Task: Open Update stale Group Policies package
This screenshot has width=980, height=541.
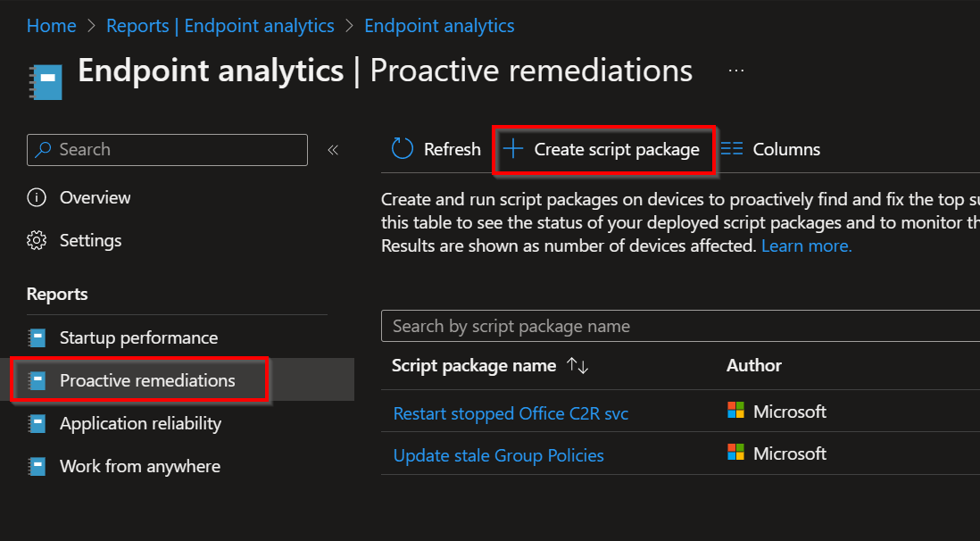Action: (499, 455)
